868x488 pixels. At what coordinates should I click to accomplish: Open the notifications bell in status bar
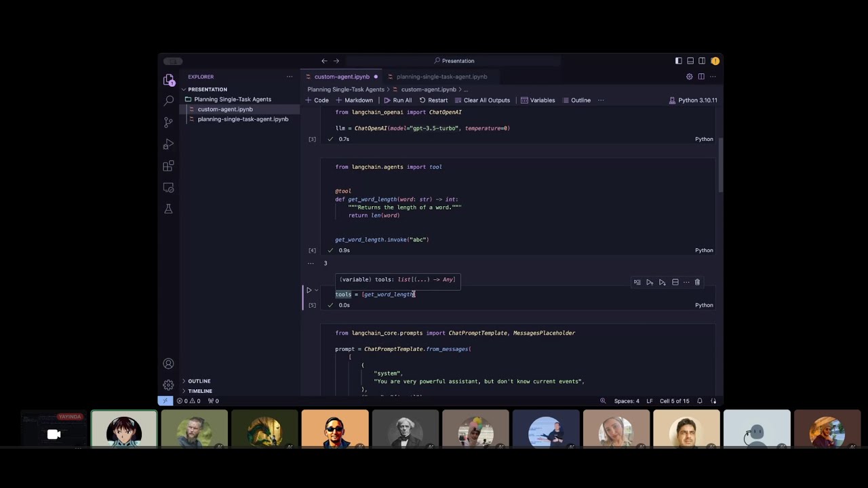tap(700, 401)
